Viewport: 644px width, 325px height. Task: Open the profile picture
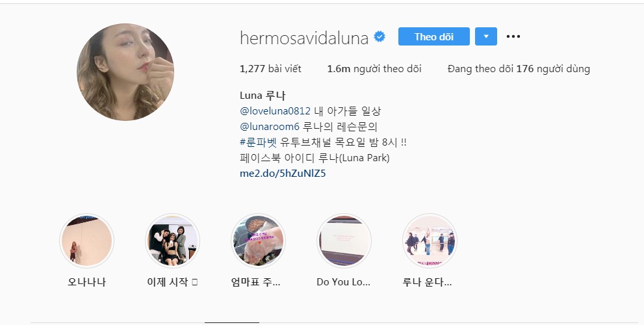point(125,72)
